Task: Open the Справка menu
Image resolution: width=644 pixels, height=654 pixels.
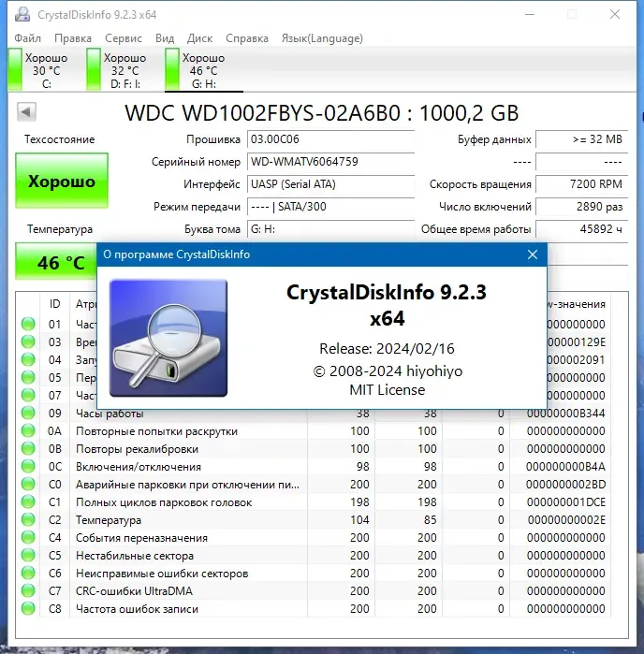Action: tap(247, 38)
